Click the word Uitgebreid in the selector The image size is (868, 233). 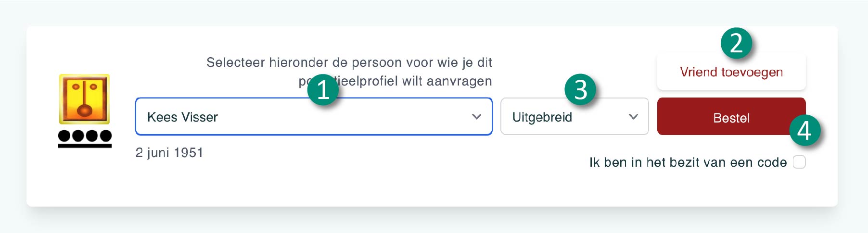point(542,117)
